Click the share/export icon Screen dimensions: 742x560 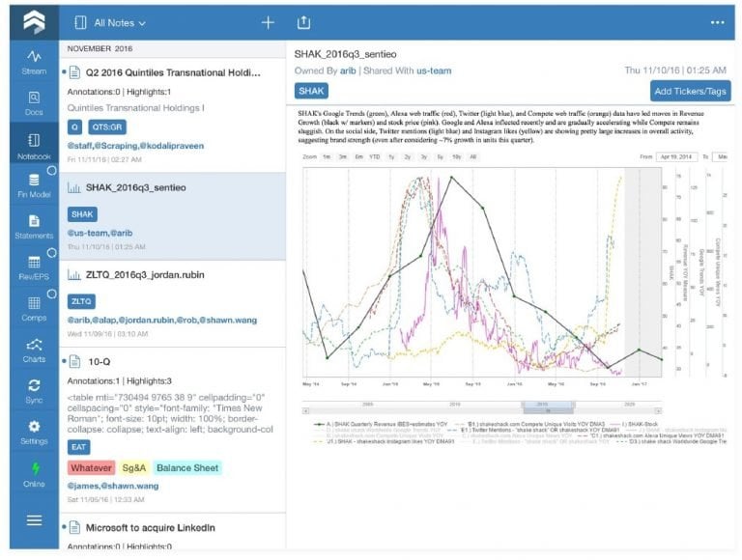[303, 22]
